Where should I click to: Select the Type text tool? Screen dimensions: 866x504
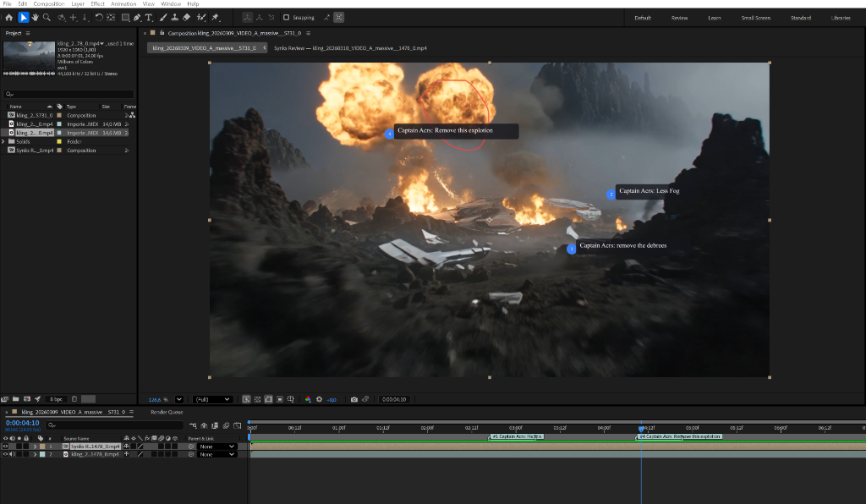point(149,18)
